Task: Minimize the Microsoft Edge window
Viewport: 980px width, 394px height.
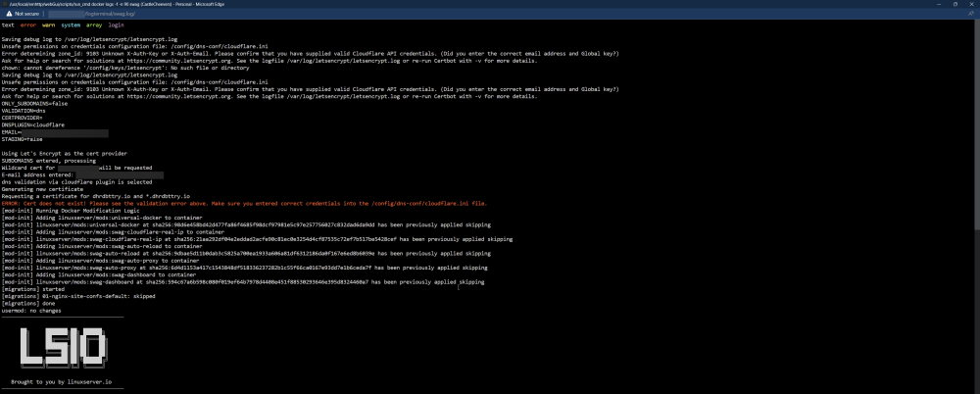Action: click(x=940, y=4)
